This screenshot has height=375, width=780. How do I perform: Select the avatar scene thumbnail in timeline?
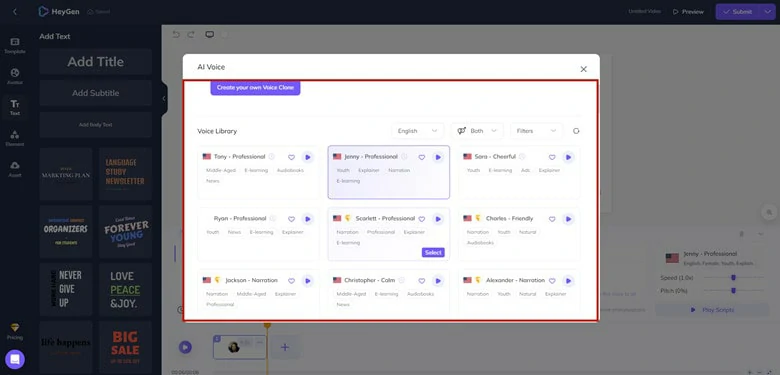[x=240, y=347]
